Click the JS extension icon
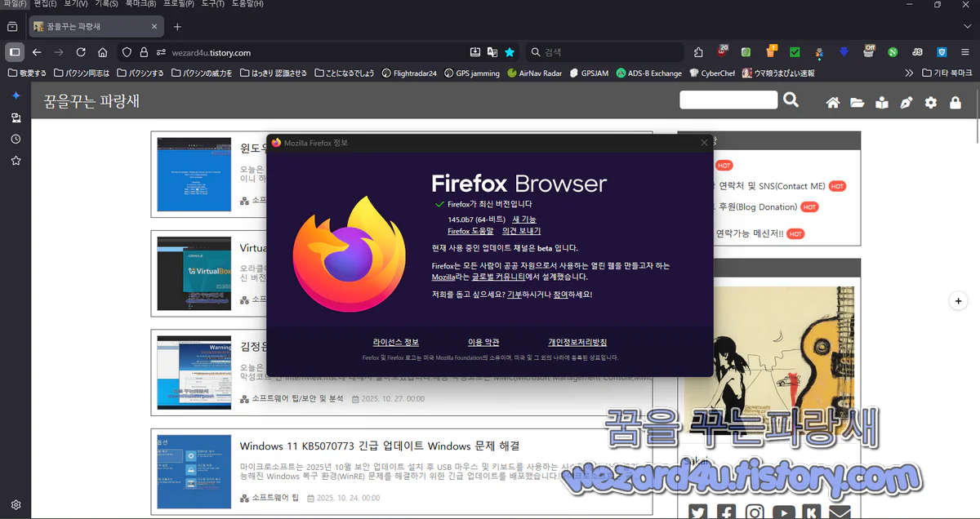This screenshot has width=980, height=519. [x=917, y=52]
